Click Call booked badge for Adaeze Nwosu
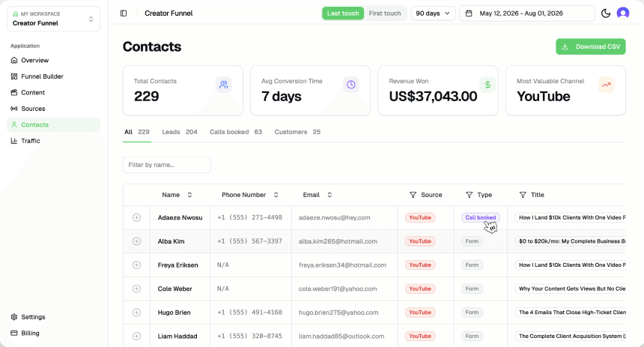This screenshot has width=644, height=347. click(481, 217)
